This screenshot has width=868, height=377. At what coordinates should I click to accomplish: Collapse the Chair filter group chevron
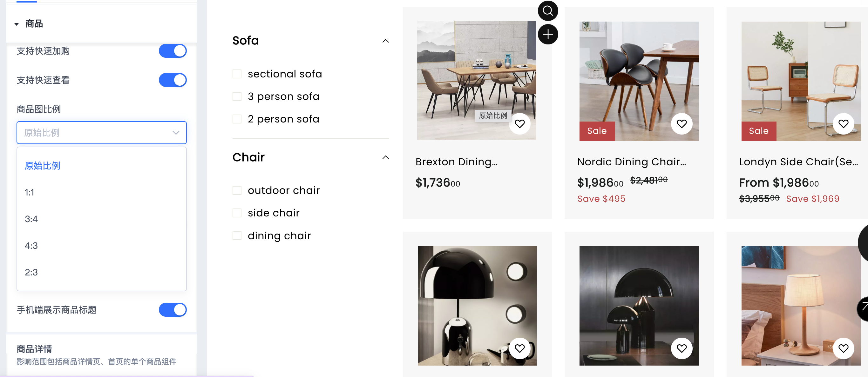point(385,157)
